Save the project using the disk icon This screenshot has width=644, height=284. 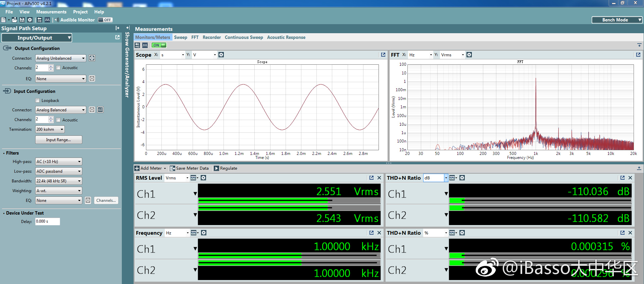[22, 20]
